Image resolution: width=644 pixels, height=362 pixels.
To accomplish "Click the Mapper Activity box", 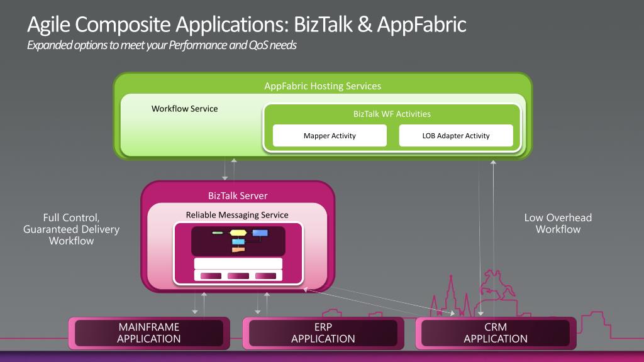I will tap(330, 136).
